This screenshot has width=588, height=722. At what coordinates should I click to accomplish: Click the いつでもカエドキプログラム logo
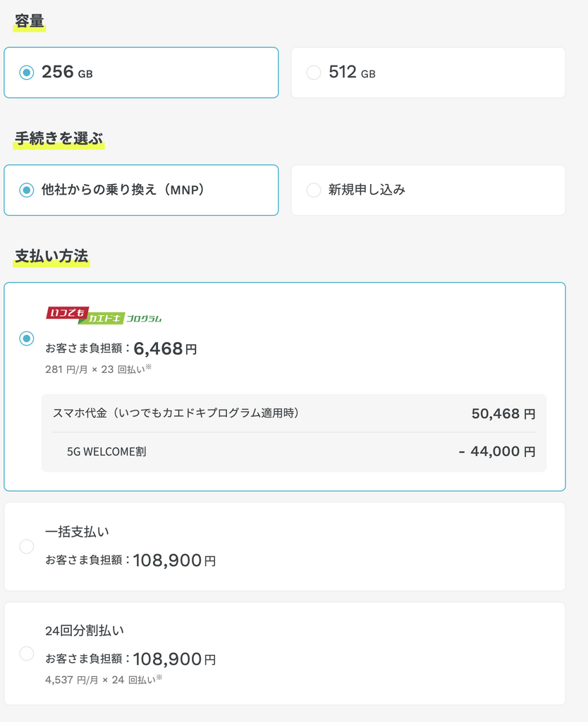104,315
